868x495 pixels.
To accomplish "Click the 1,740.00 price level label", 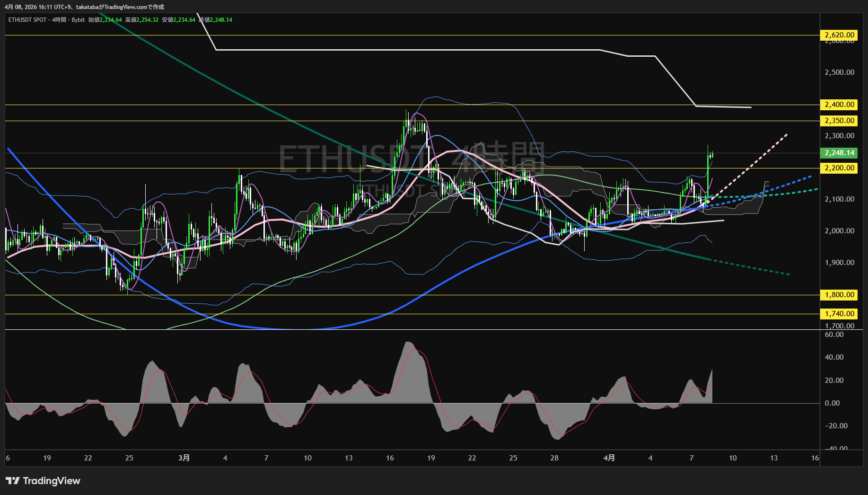I will click(839, 314).
